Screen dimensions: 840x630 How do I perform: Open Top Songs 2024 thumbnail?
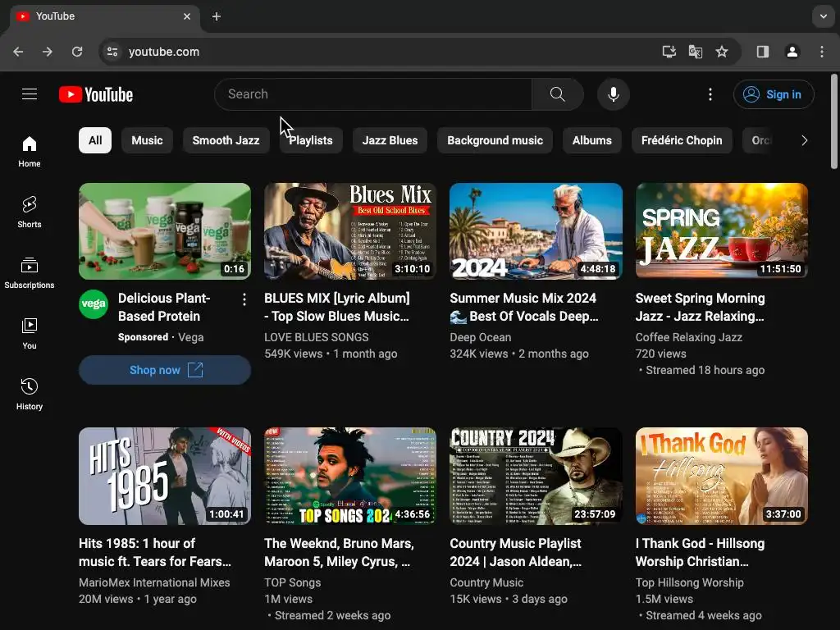coord(350,477)
